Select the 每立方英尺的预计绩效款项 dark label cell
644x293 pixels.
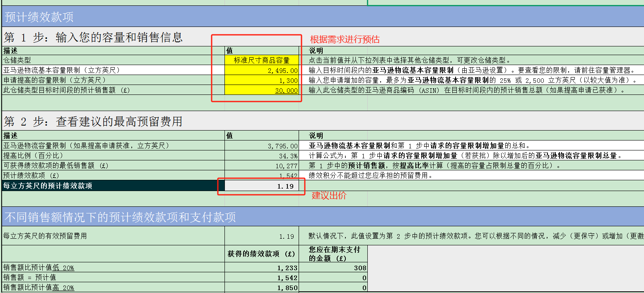[113, 186]
